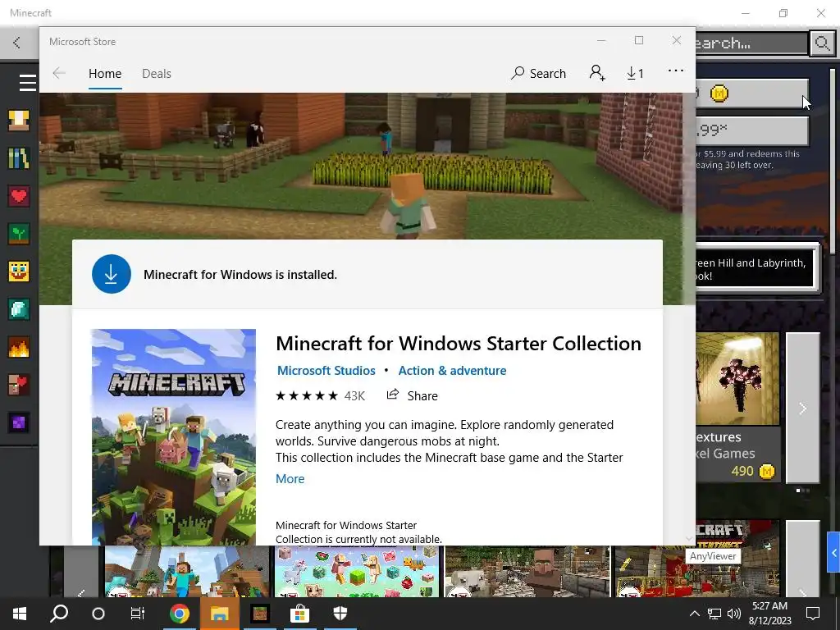
Task: Open the books category sidebar icon
Action: [19, 158]
